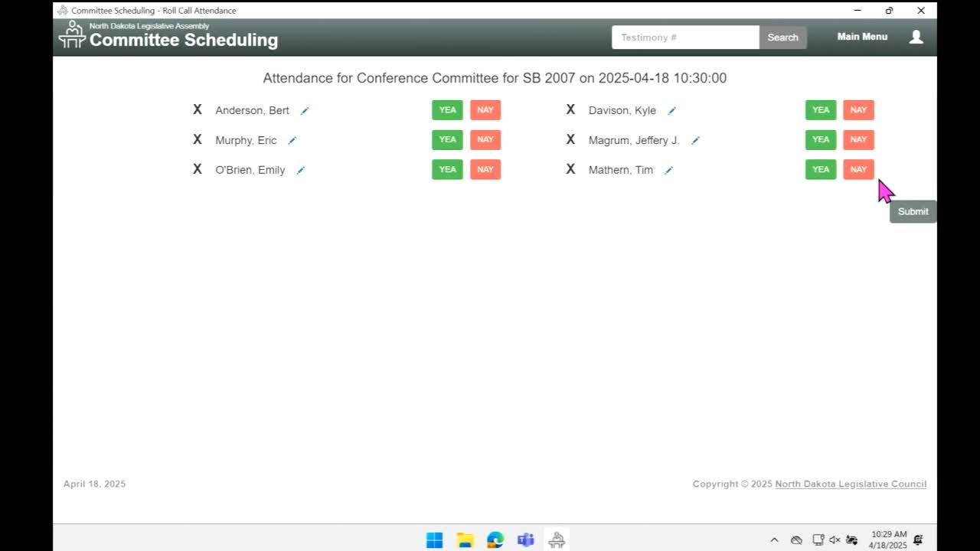Mark YEA for Magrum, Jeffery J.
The height and width of the screenshot is (551, 980).
coord(821,140)
